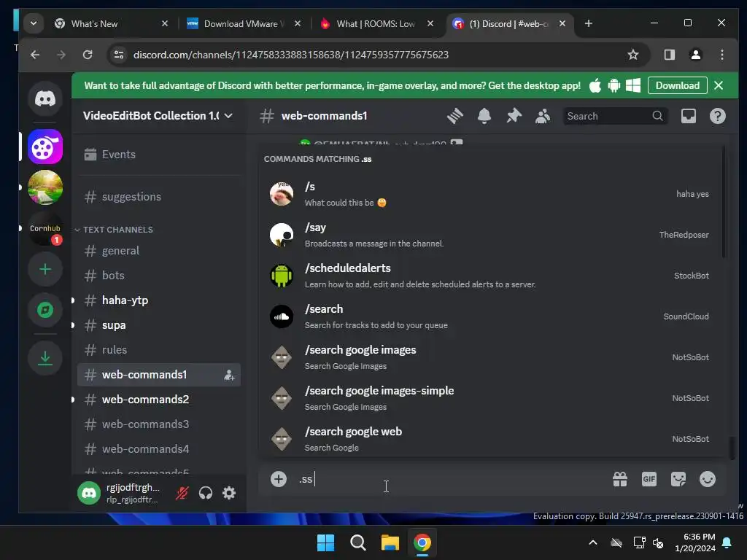Click create invite icon on web-commands1
The width and height of the screenshot is (747, 560).
click(x=229, y=375)
